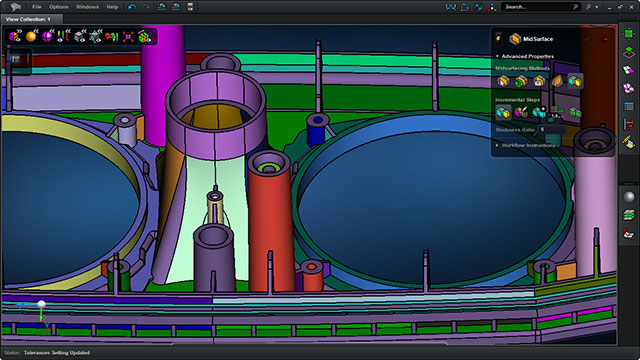Click the lightning bolt on MidSurface panel
The height and width of the screenshot is (360, 640).
pos(498,39)
